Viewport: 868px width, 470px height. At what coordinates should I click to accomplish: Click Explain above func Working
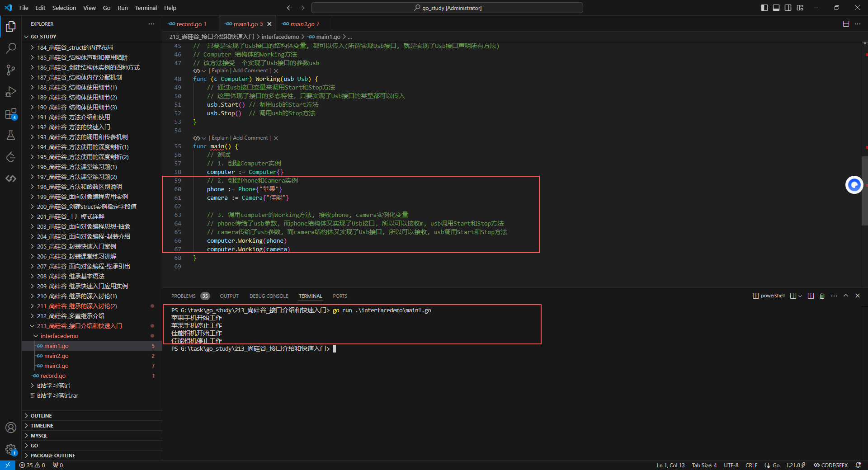coord(220,70)
